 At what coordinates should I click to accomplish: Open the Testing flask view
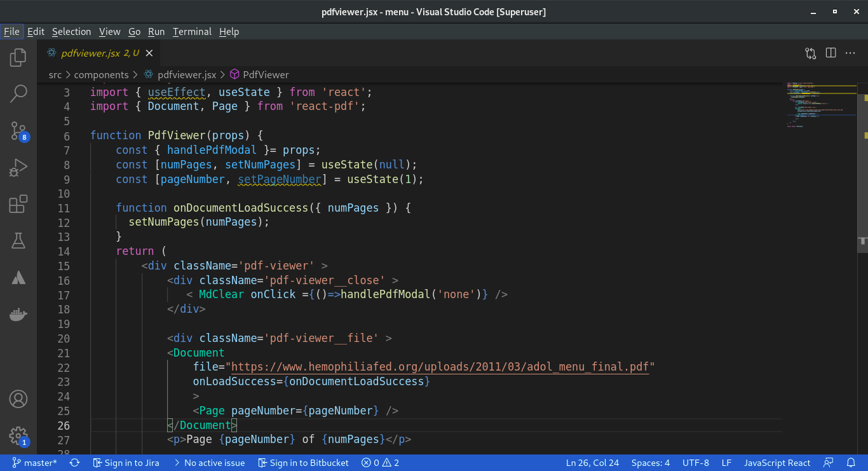click(18, 241)
